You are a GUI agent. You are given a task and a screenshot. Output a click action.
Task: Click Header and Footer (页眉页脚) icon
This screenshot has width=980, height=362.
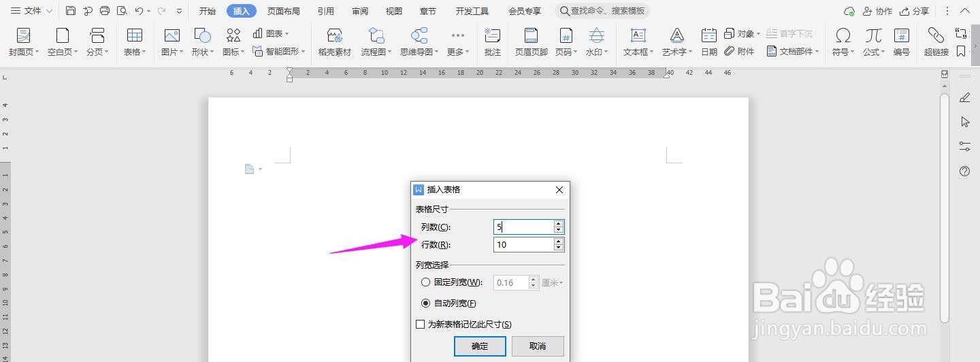coord(532,35)
